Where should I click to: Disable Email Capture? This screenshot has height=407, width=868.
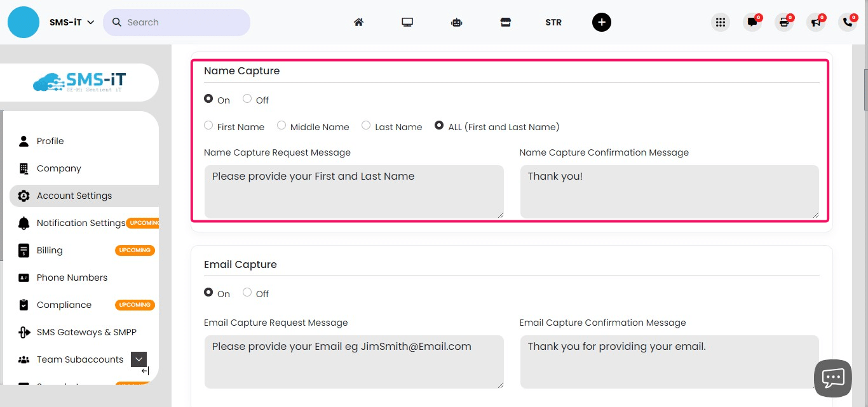click(246, 292)
